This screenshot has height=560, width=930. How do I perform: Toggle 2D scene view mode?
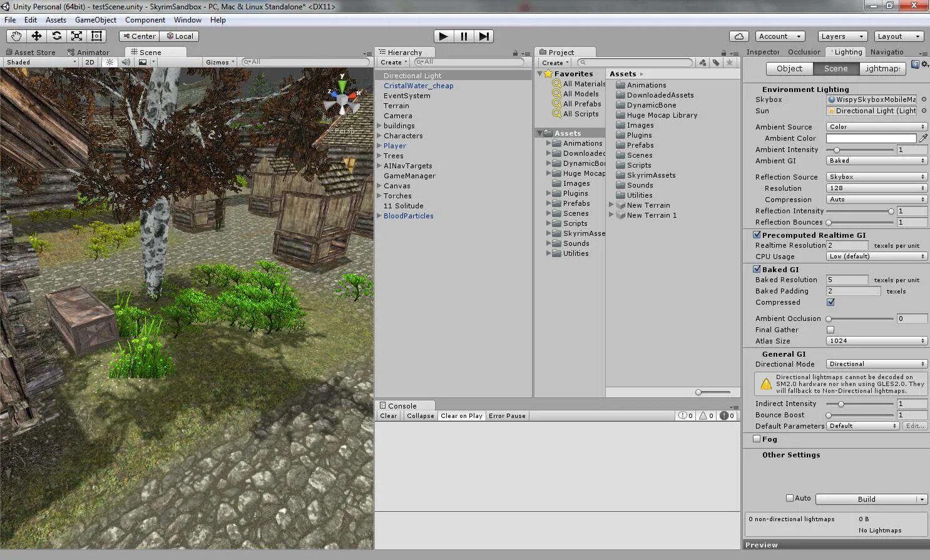(x=90, y=62)
